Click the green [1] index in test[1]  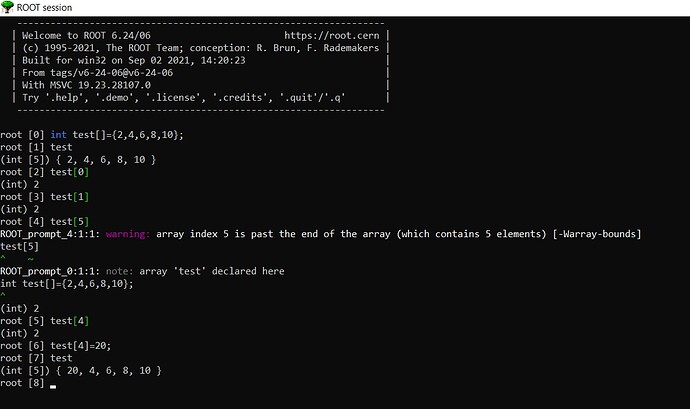pyautogui.click(x=81, y=197)
